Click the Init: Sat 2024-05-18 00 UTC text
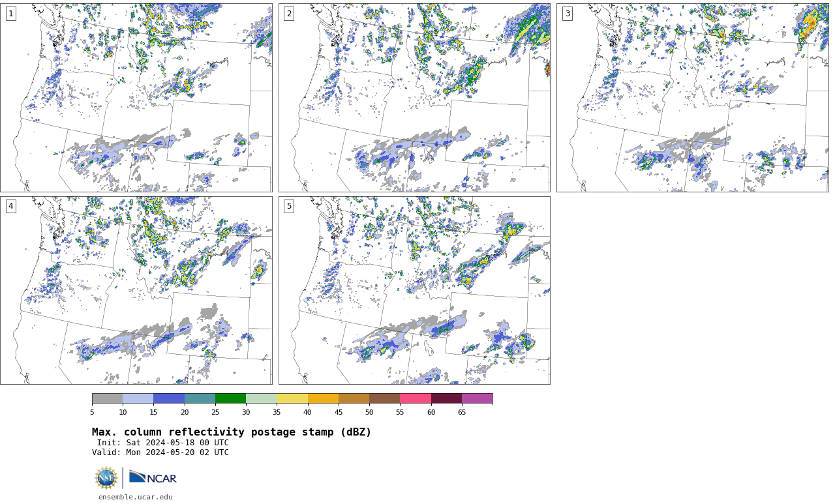 [x=163, y=443]
